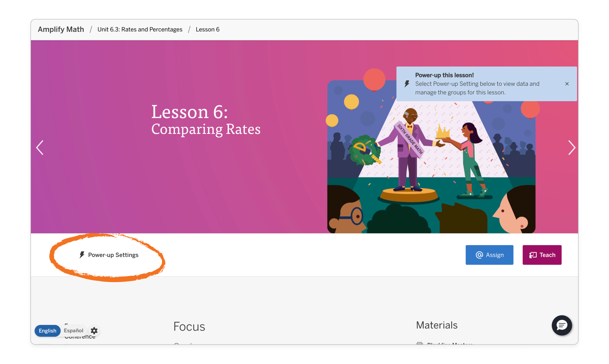The image size is (609, 364).
Task: Dismiss the Power-up this lesson banner
Action: pos(567,84)
